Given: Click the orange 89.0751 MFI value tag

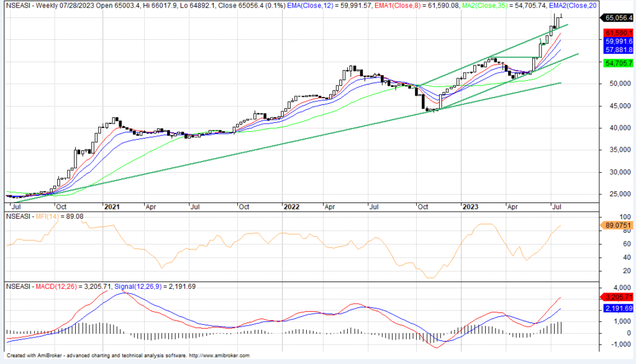Looking at the screenshot, I should [x=619, y=225].
